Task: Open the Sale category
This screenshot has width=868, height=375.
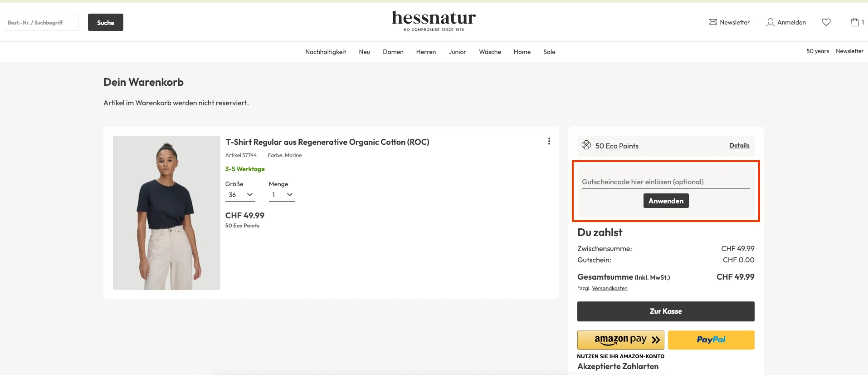Action: point(549,52)
